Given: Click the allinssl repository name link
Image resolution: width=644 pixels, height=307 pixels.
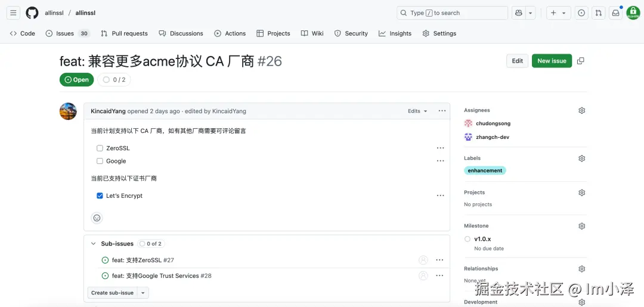Looking at the screenshot, I should [x=85, y=13].
